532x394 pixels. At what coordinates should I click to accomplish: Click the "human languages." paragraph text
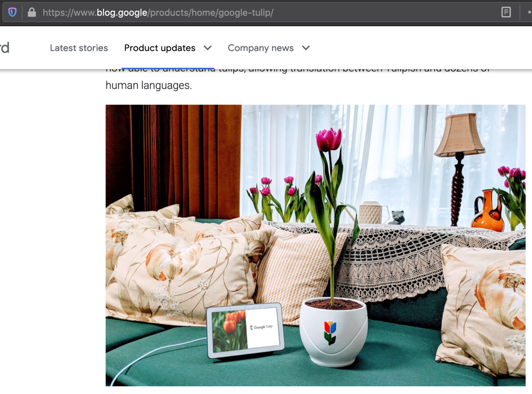pyautogui.click(x=148, y=85)
